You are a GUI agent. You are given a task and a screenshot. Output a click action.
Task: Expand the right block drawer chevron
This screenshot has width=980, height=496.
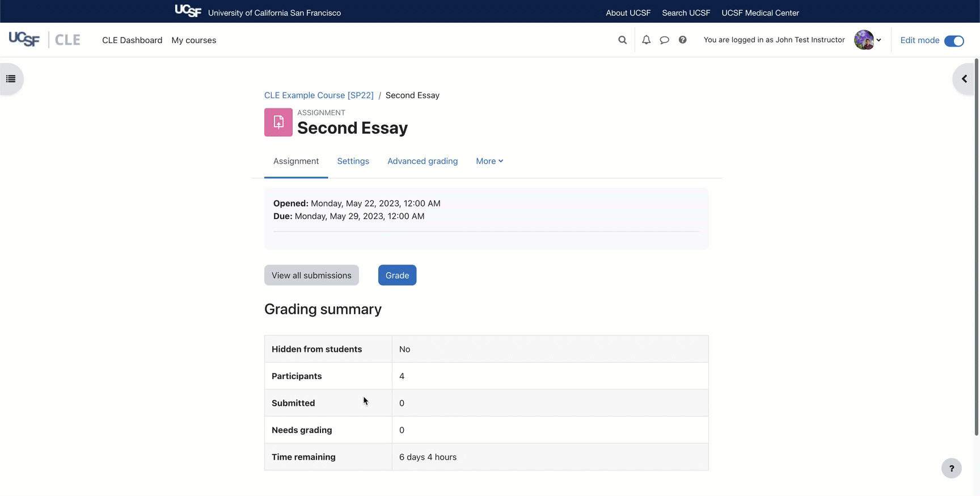pos(964,79)
